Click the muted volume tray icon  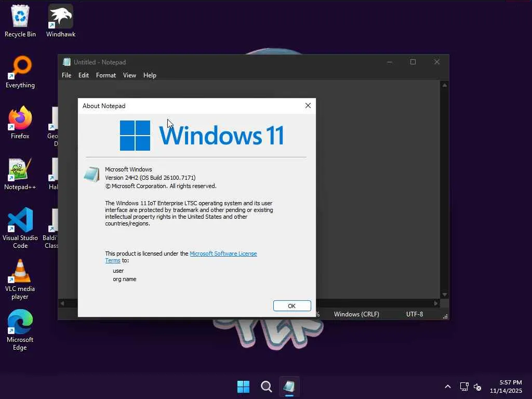pyautogui.click(x=477, y=387)
